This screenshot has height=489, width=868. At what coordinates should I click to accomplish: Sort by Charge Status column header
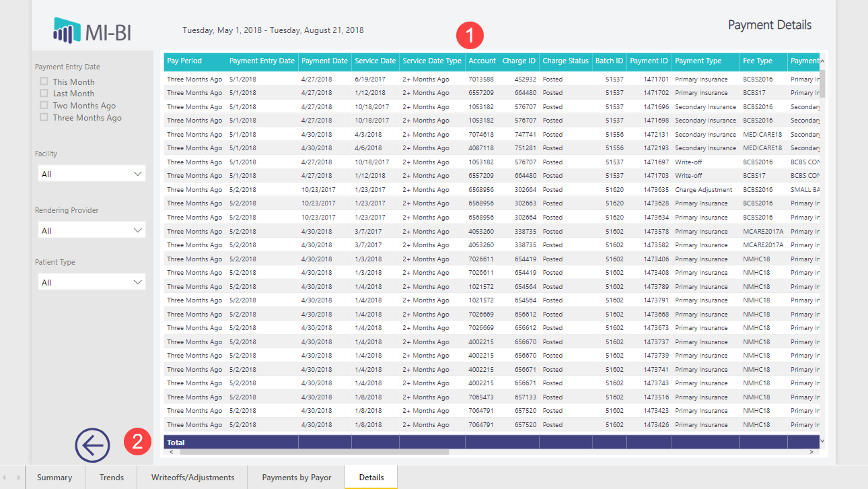tap(565, 61)
